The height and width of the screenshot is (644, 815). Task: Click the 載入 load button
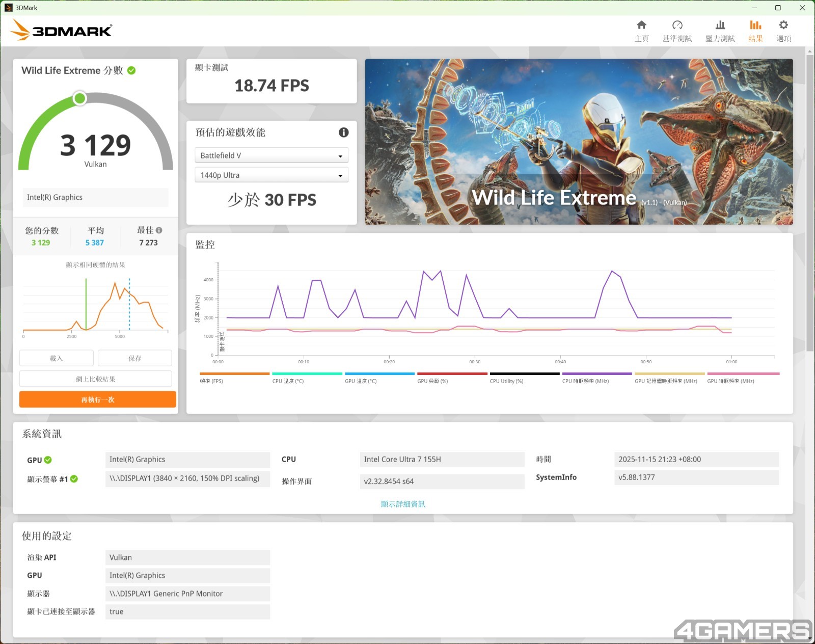coord(57,358)
